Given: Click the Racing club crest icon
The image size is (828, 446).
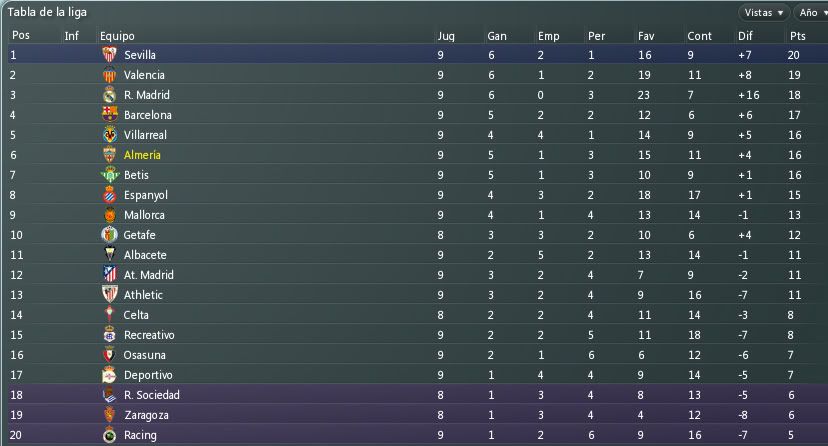Looking at the screenshot, I should point(109,435).
